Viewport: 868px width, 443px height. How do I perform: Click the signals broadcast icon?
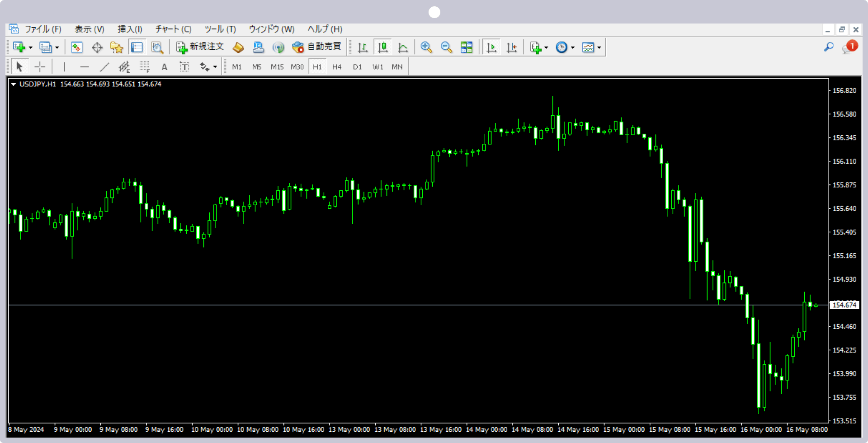[278, 47]
